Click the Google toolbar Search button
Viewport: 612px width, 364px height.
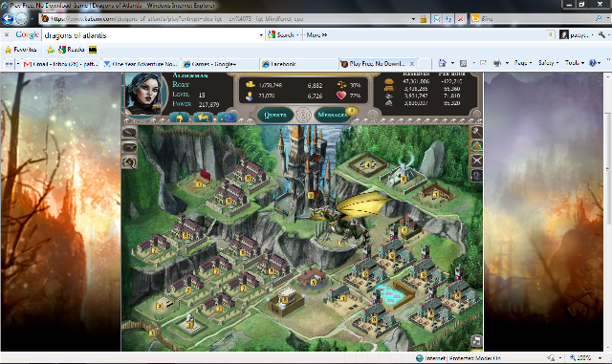click(x=281, y=35)
